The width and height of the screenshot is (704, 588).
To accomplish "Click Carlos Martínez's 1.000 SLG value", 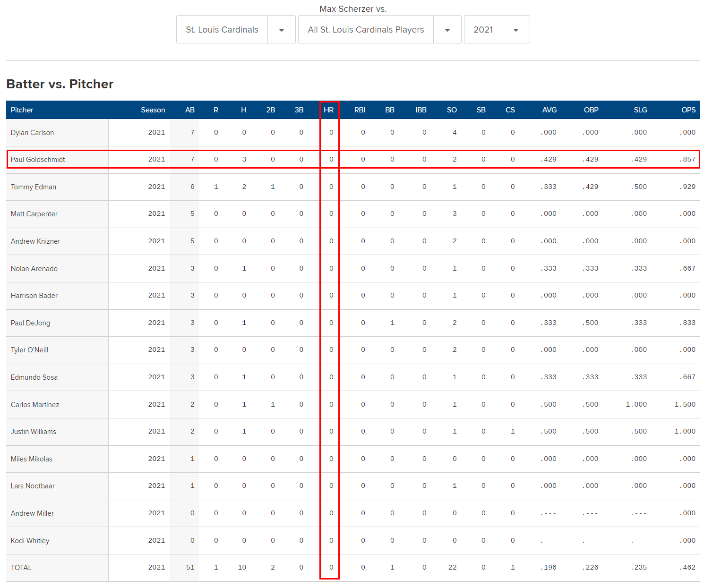I will tap(636, 404).
